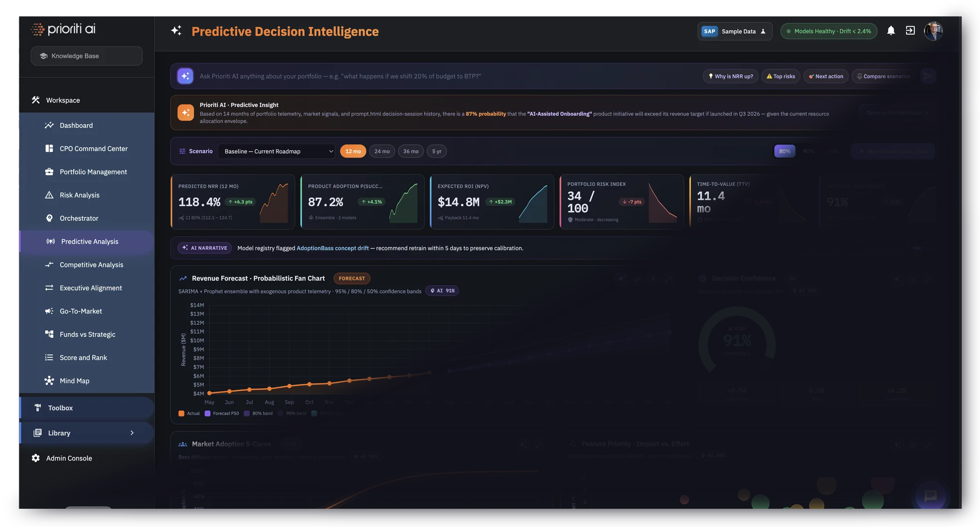The width and height of the screenshot is (980, 527).
Task: Open the Portfolio Risk Index card
Action: (622, 202)
